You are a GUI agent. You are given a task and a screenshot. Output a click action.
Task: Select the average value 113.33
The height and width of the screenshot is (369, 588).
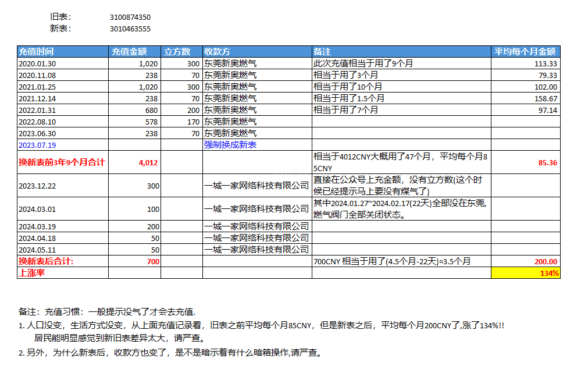click(x=526, y=63)
